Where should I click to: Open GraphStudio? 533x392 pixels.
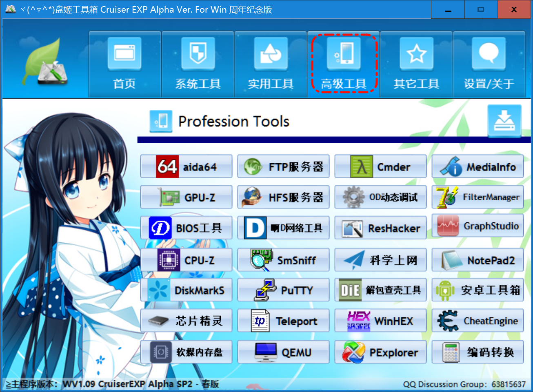477,226
